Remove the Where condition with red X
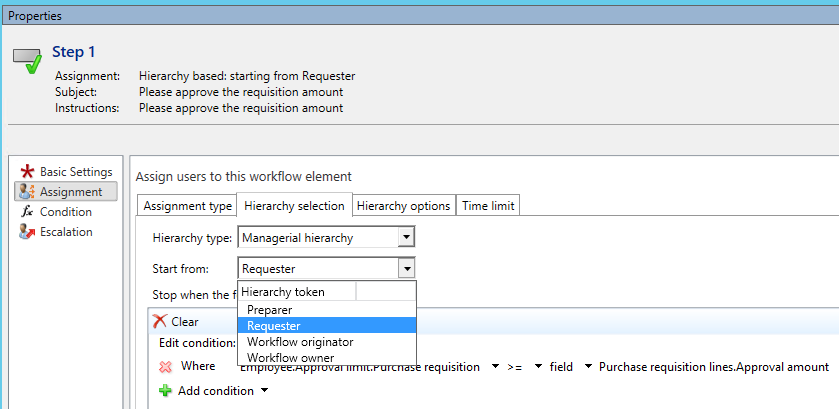This screenshot has width=839, height=409. (166, 367)
